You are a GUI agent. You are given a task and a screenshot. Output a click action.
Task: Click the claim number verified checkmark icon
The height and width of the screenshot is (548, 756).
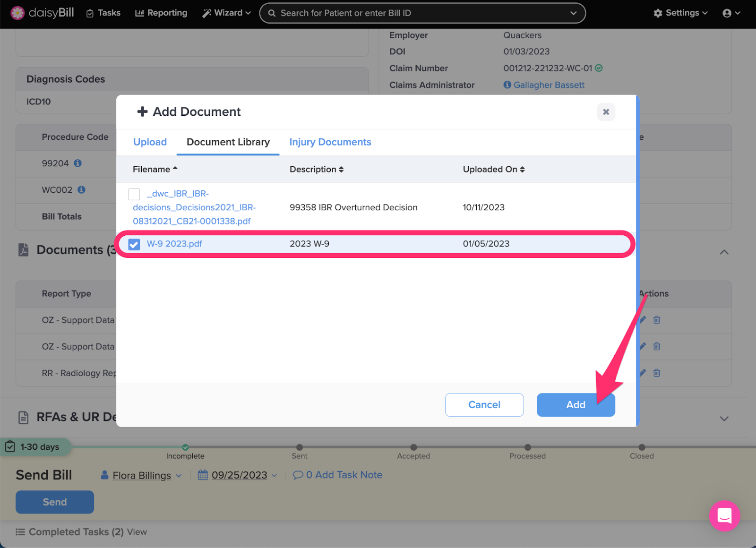coord(599,68)
